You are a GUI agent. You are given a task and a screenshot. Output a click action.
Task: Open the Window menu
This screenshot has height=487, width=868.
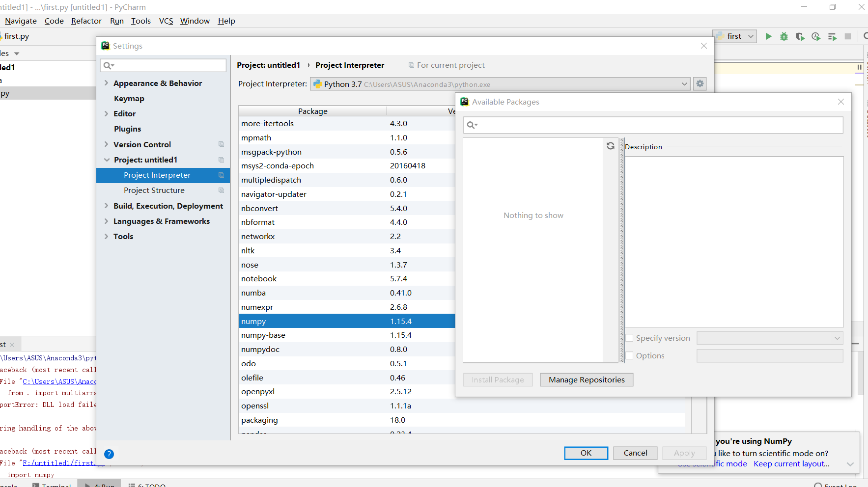pyautogui.click(x=195, y=21)
